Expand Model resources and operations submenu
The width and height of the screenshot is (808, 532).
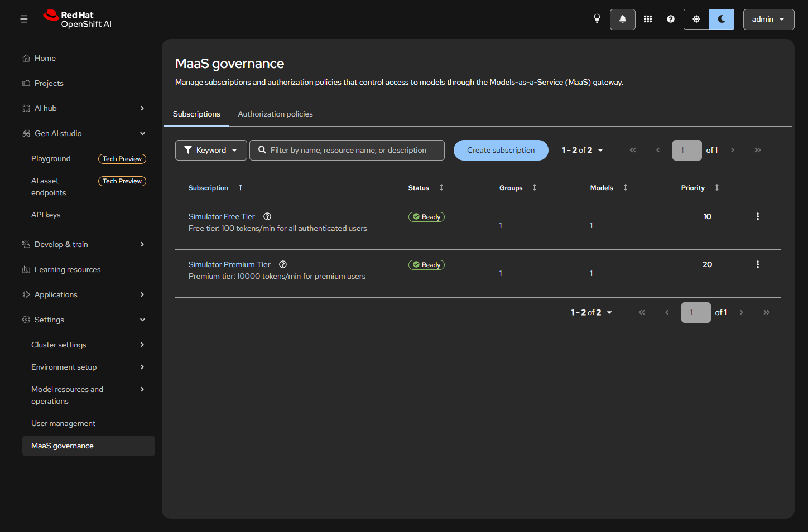tap(88, 395)
